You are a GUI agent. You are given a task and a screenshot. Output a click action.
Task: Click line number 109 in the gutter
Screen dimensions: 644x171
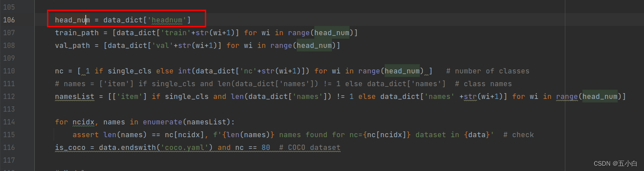[x=9, y=58]
